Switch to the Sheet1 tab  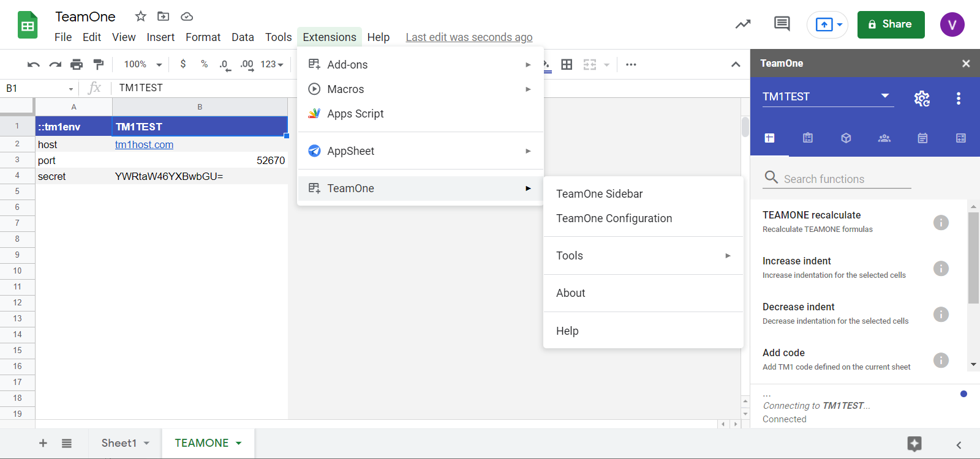coord(119,443)
